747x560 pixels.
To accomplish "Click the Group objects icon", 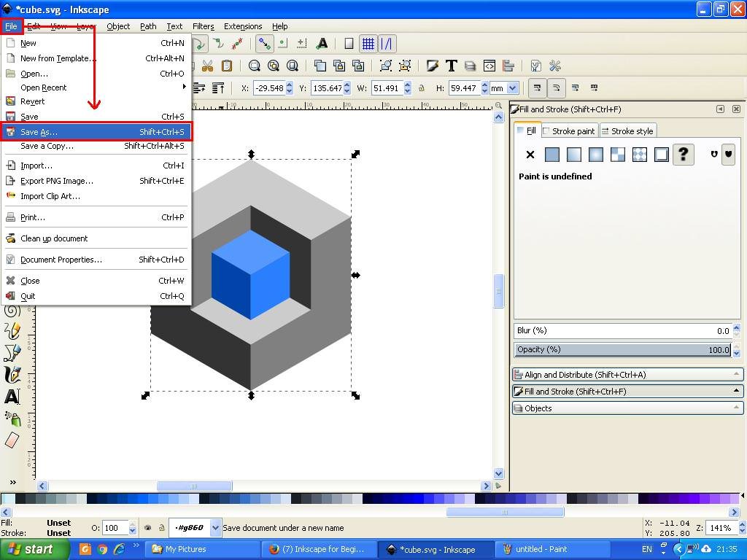I will pyautogui.click(x=385, y=66).
